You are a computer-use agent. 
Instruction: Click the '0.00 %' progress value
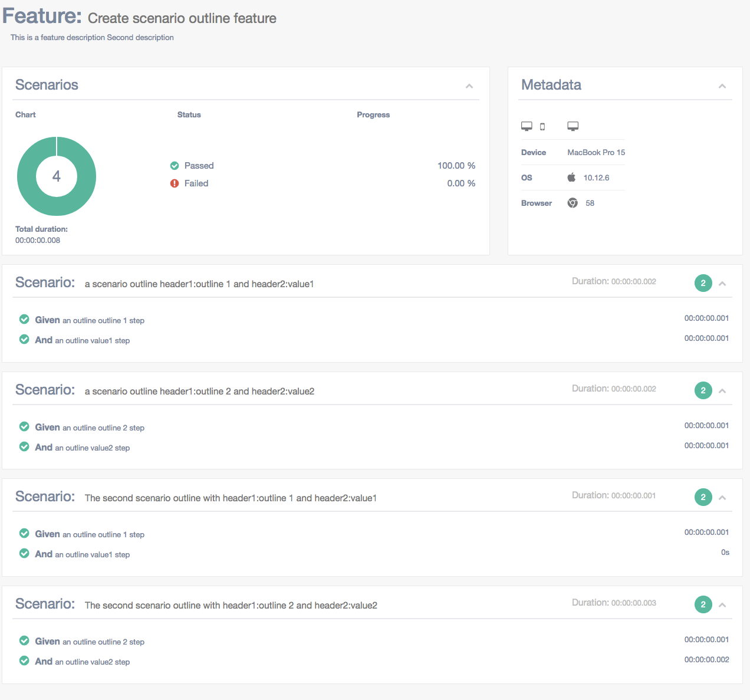pyautogui.click(x=461, y=183)
